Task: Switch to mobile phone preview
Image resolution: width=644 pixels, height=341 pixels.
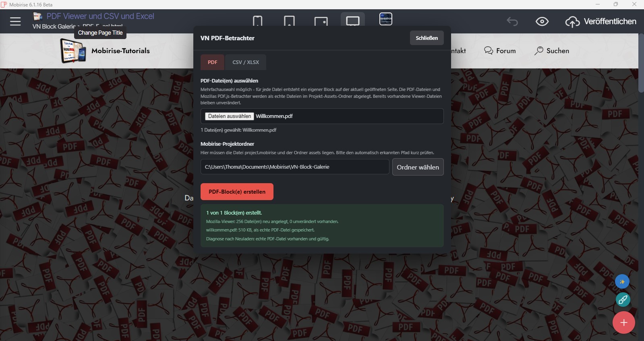Action: pyautogui.click(x=257, y=21)
